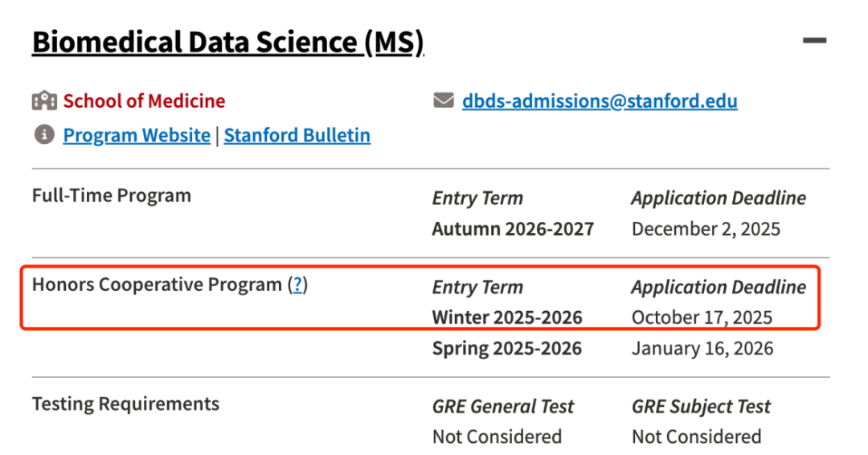
Task: Click the GRE General Test heading
Action: pyautogui.click(x=503, y=407)
